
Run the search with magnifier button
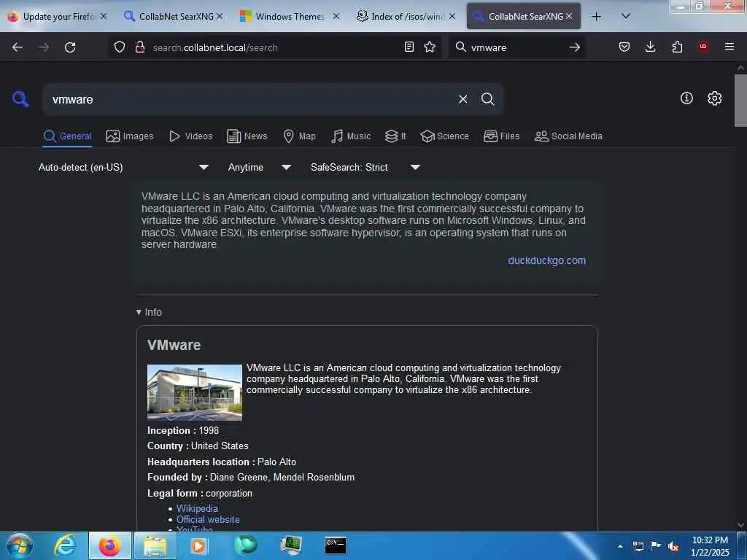click(487, 99)
